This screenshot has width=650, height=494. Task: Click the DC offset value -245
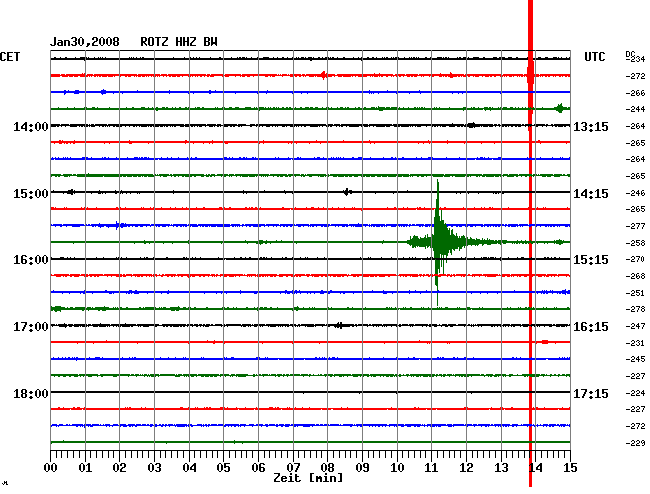pos(635,359)
